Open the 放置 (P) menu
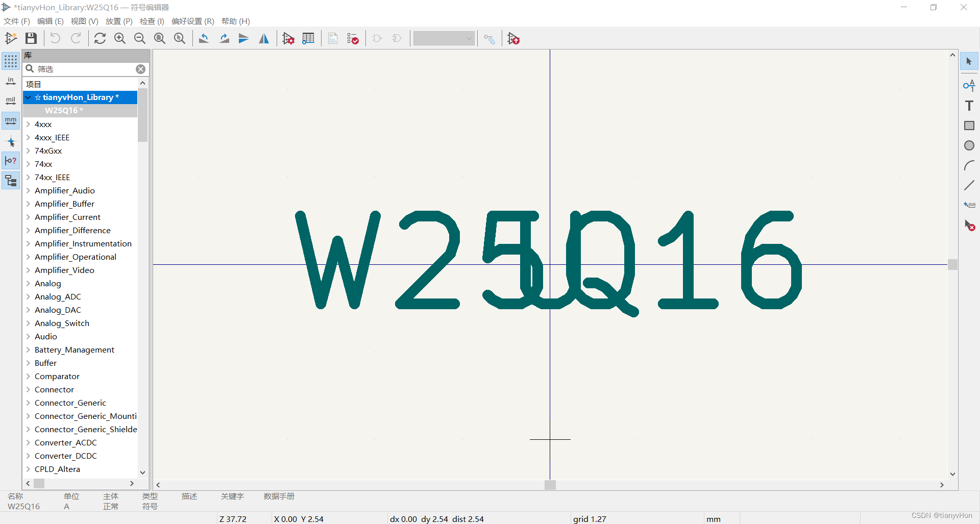The image size is (980, 524). click(x=119, y=21)
